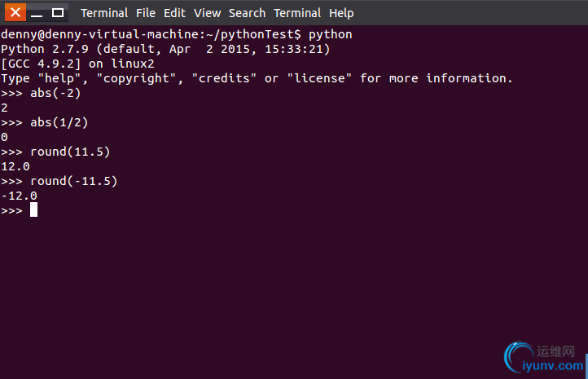Click the iyunv.com watermark logo
Screen dimensions: 588x379
pyautogui.click(x=544, y=357)
